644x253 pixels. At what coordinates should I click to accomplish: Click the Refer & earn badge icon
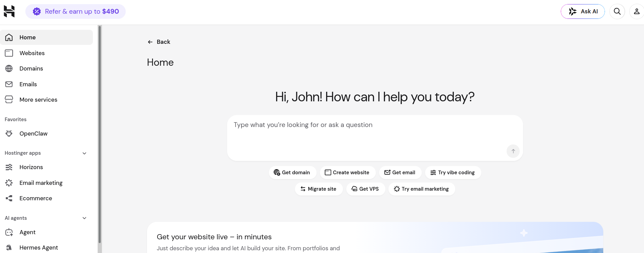pyautogui.click(x=37, y=12)
